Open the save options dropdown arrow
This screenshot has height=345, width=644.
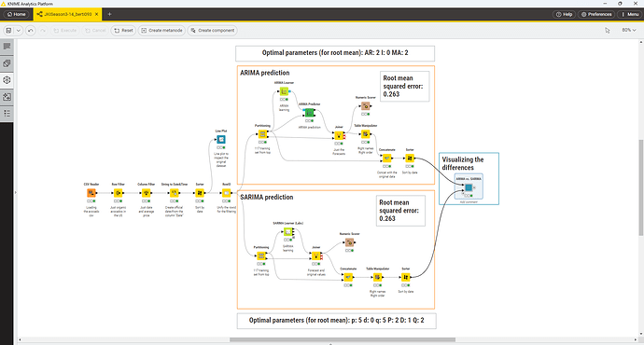point(19,31)
